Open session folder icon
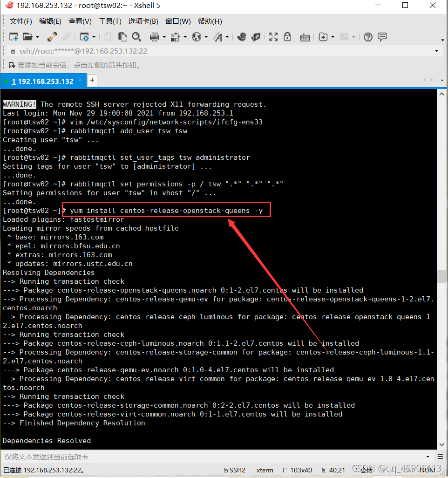The width and height of the screenshot is (448, 478). [28, 37]
